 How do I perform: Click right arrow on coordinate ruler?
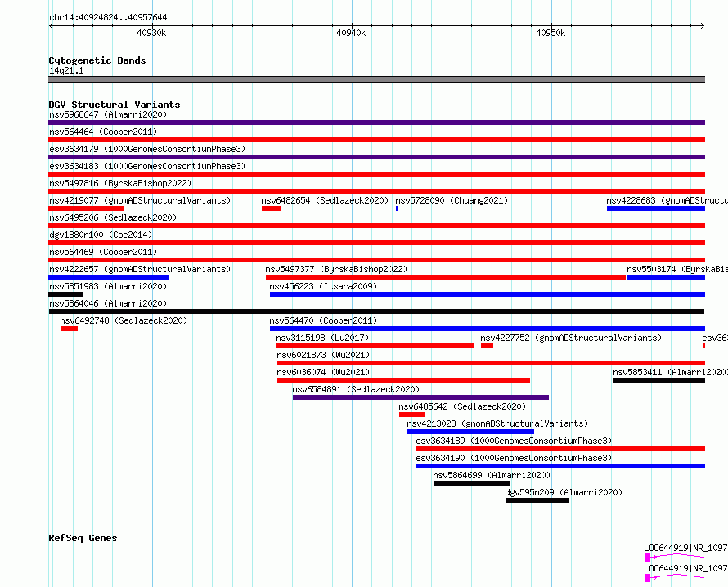pyautogui.click(x=703, y=26)
